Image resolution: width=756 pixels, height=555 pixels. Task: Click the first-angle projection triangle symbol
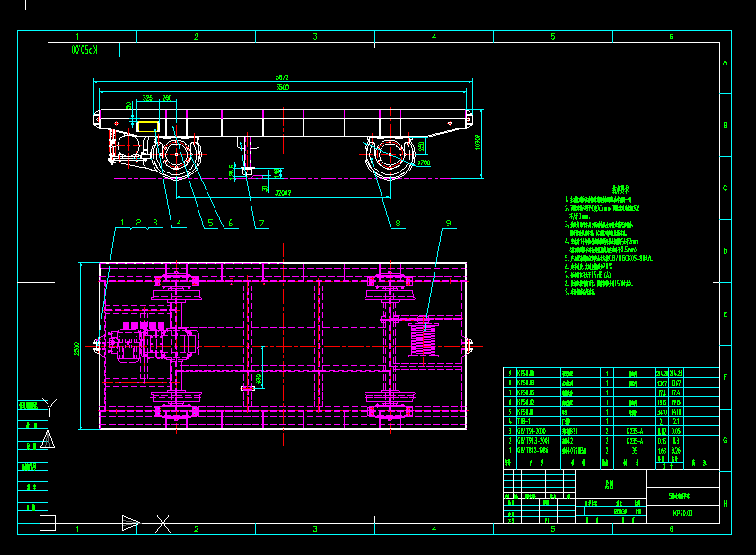[48, 439]
